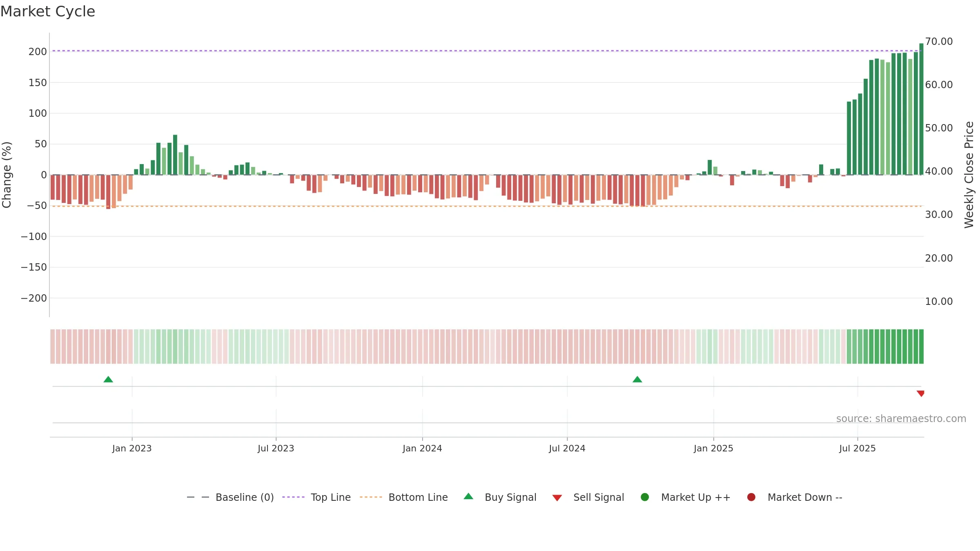980x551 pixels.
Task: Click the −100 tick on left axis
Action: [34, 237]
